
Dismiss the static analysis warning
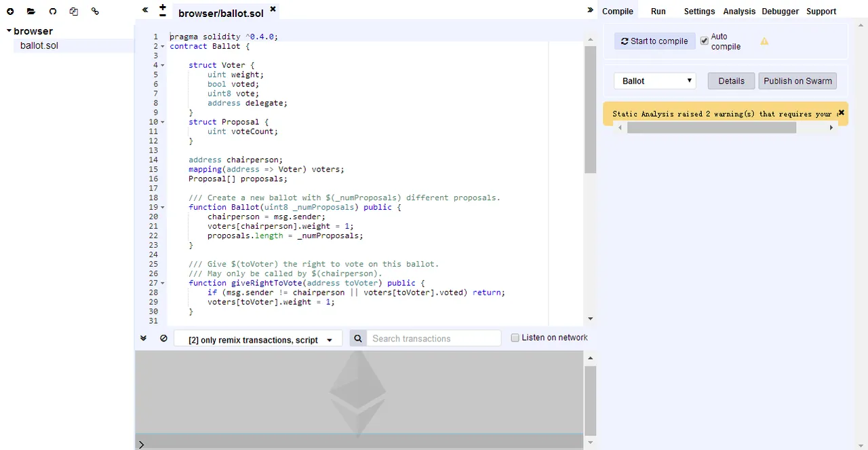click(x=841, y=113)
